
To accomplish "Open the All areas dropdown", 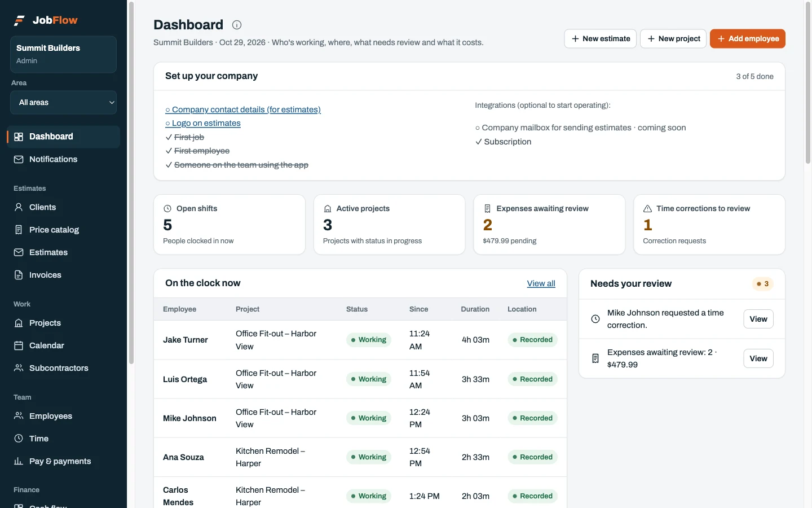I will pyautogui.click(x=64, y=103).
